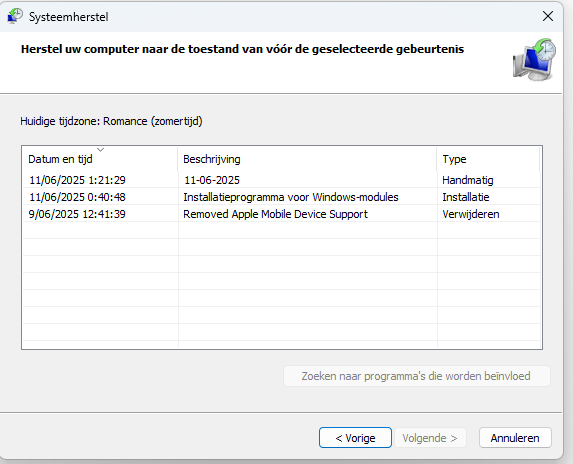Go back with the Vorige button
The image size is (573, 464).
[355, 438]
